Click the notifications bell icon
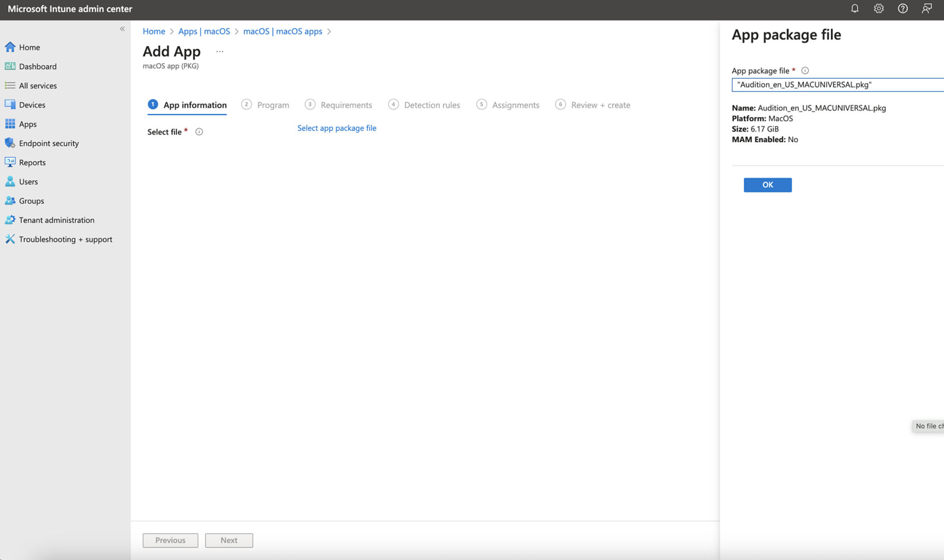 click(855, 8)
